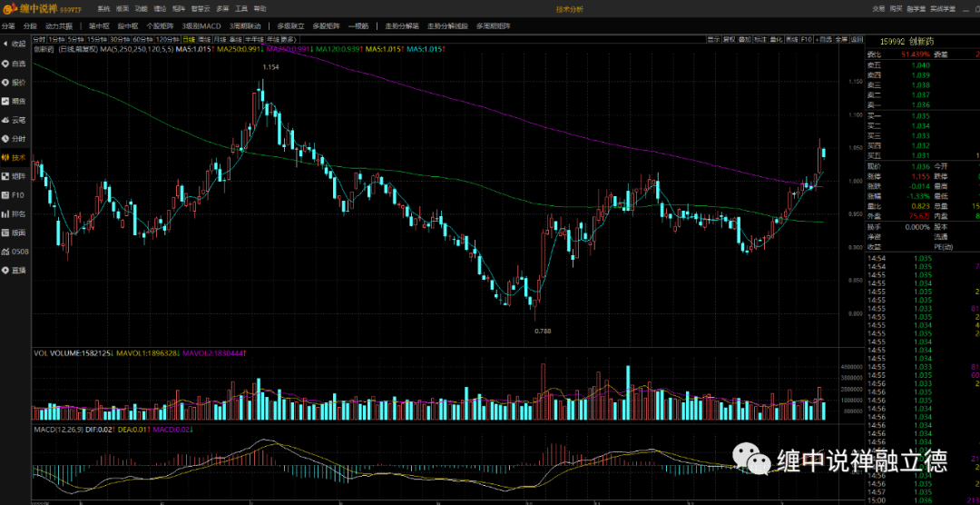Image resolution: width=980 pixels, height=505 pixels.
Task: Switch to 半年线 period tab
Action: pyautogui.click(x=252, y=39)
